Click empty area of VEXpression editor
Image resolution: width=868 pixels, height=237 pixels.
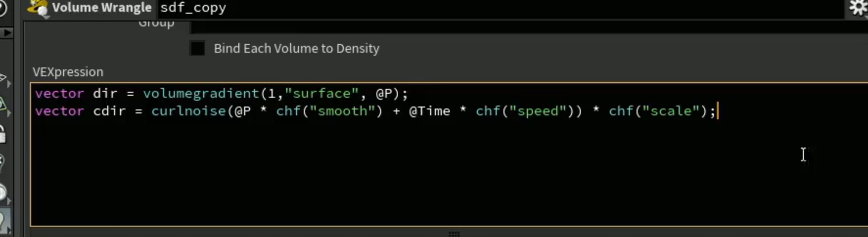440,176
